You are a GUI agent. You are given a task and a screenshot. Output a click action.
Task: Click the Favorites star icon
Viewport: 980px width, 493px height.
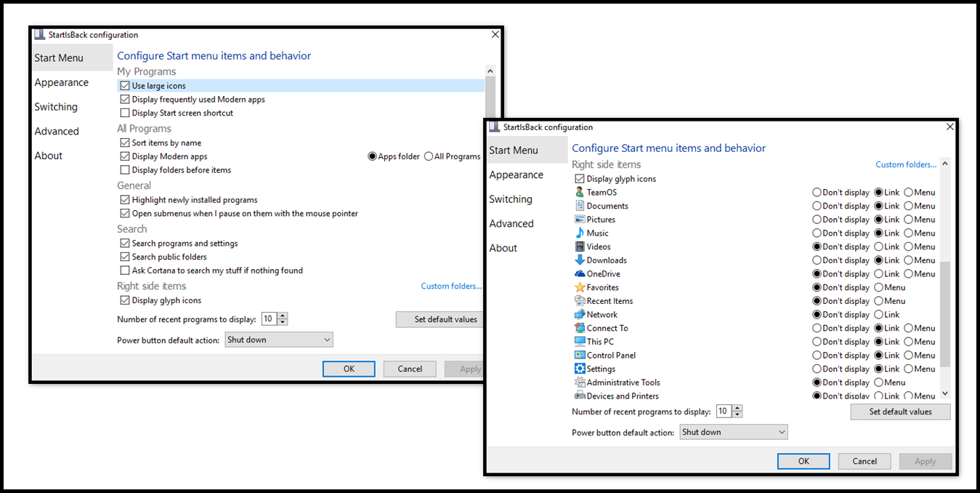coord(580,287)
